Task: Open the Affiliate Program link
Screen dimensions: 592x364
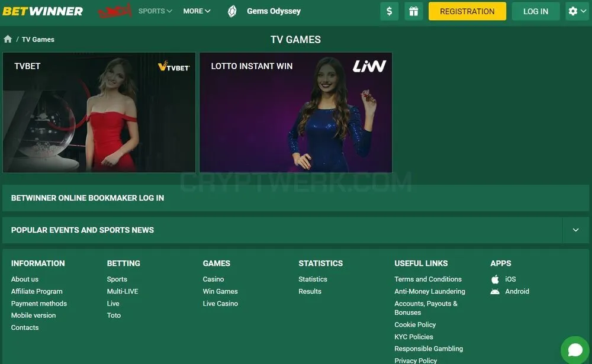Action: click(x=37, y=291)
